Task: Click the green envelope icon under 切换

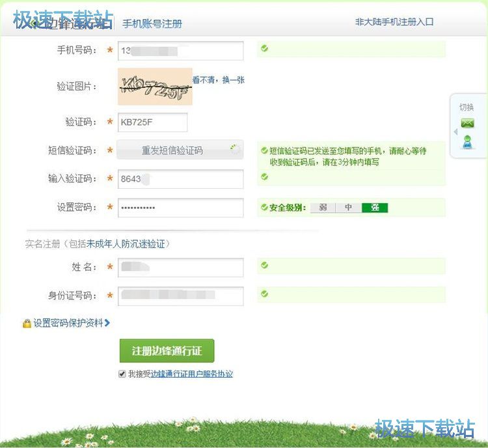Action: coord(467,123)
